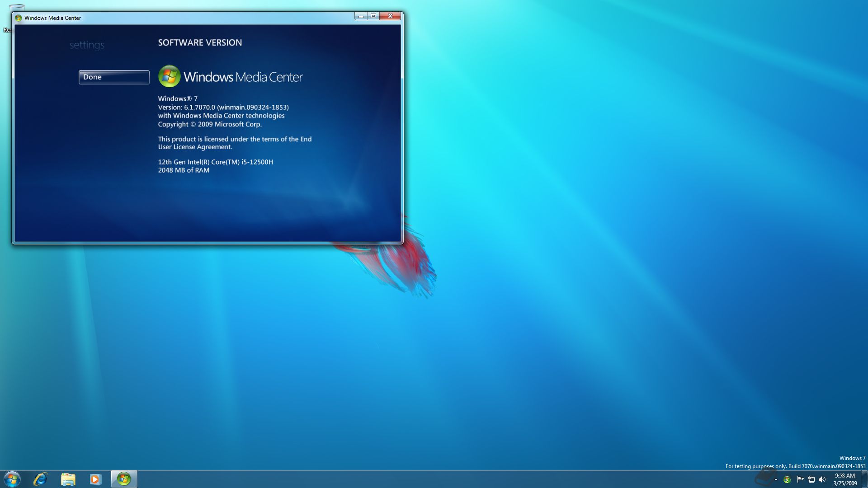868x488 pixels.
Task: Click the Show Desktop strip
Action: (x=864, y=479)
